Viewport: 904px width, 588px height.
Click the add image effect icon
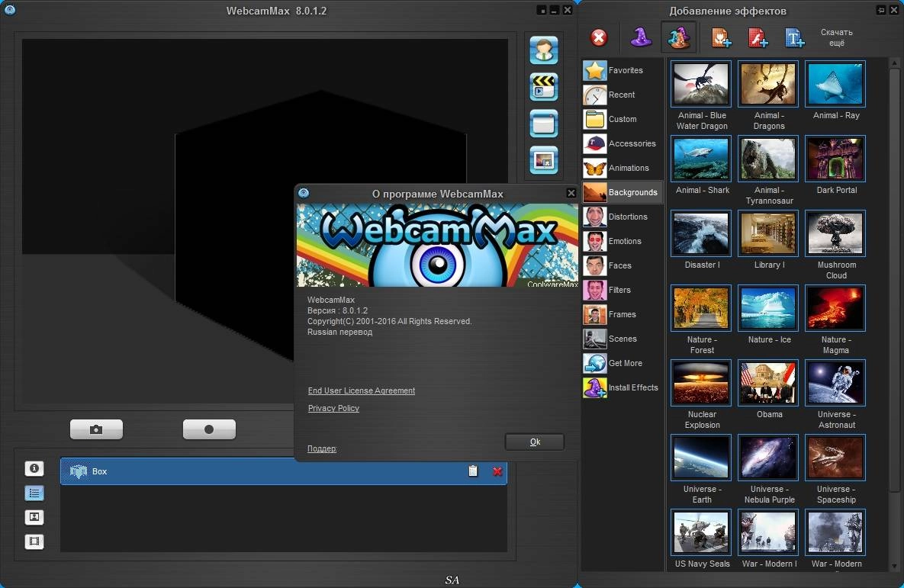coord(721,37)
